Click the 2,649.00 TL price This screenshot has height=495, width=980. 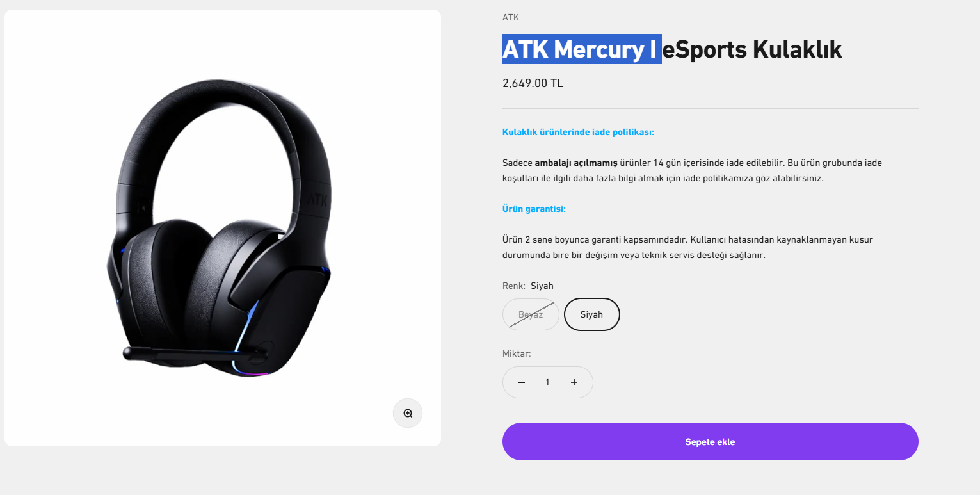tap(533, 83)
